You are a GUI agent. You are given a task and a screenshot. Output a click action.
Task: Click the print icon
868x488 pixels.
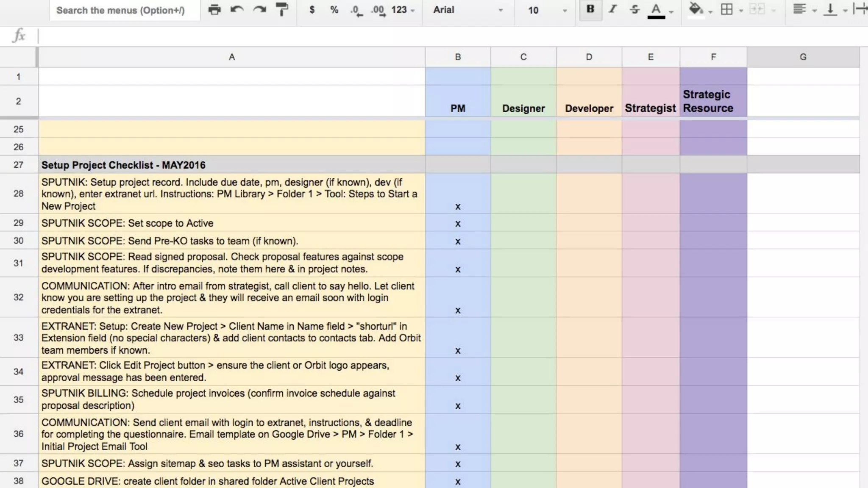tap(214, 9)
